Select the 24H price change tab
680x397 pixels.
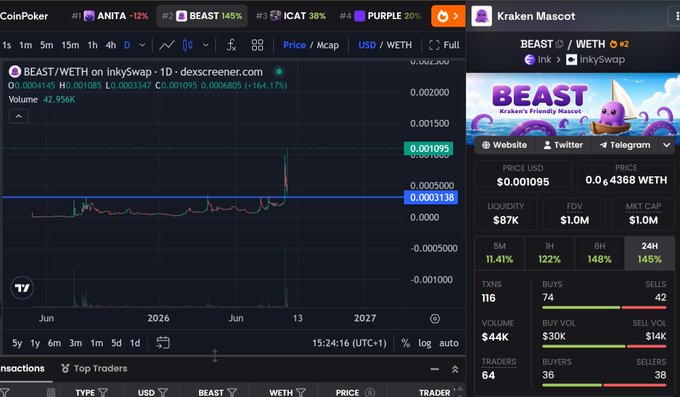tap(650, 253)
